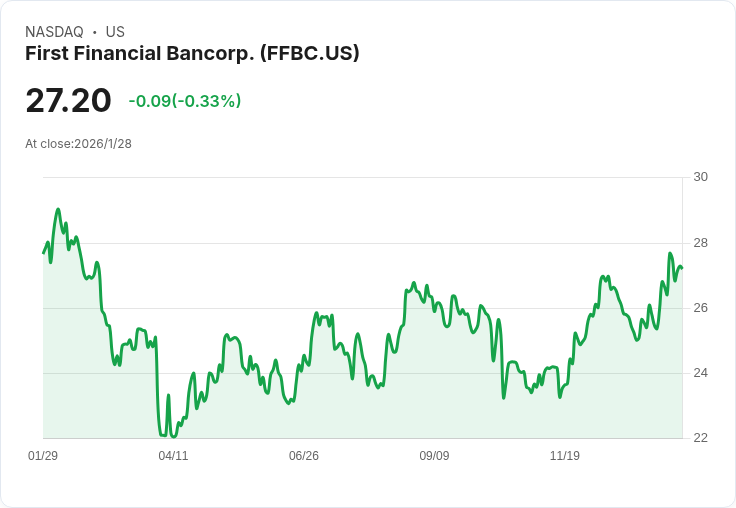
Task: Click the At close:2026/1/28 timestamp
Action: 78,144
